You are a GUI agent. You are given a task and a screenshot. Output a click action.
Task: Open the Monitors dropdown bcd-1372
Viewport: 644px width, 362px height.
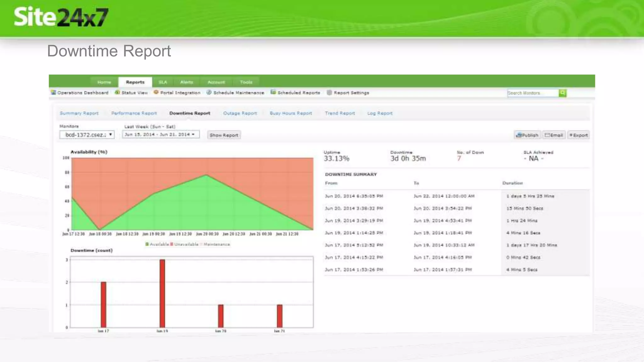coord(87,135)
